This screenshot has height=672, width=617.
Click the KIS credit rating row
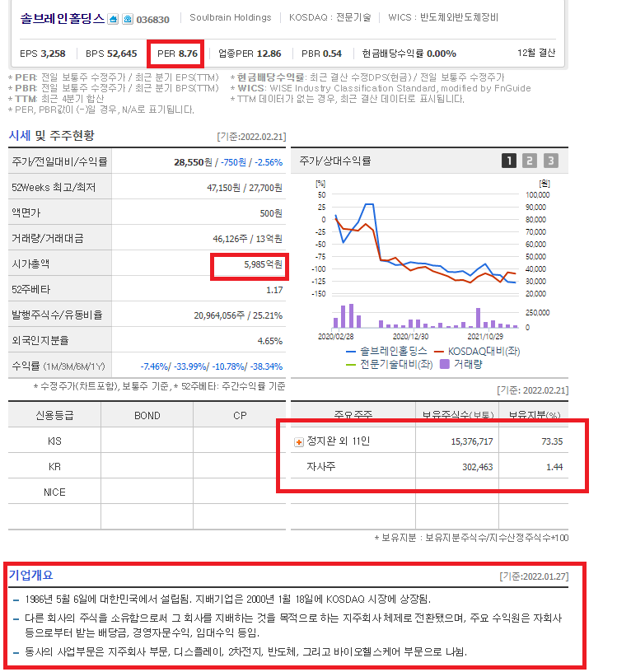[147, 441]
